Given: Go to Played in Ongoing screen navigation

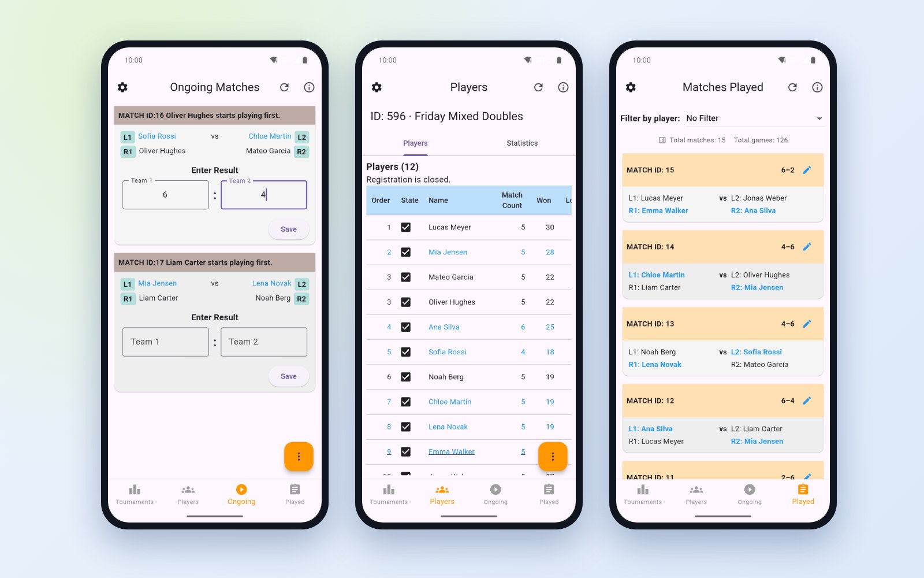Looking at the screenshot, I should click(x=295, y=495).
